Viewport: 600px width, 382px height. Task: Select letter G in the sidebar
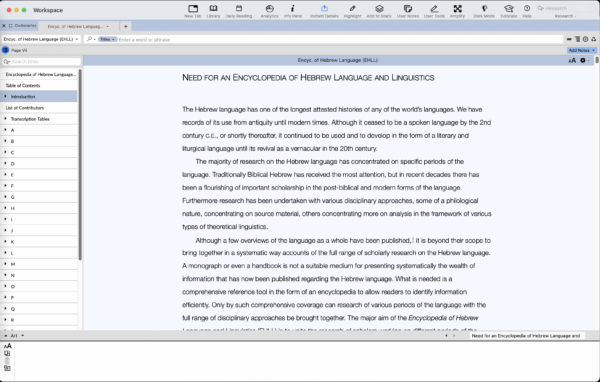click(39, 197)
